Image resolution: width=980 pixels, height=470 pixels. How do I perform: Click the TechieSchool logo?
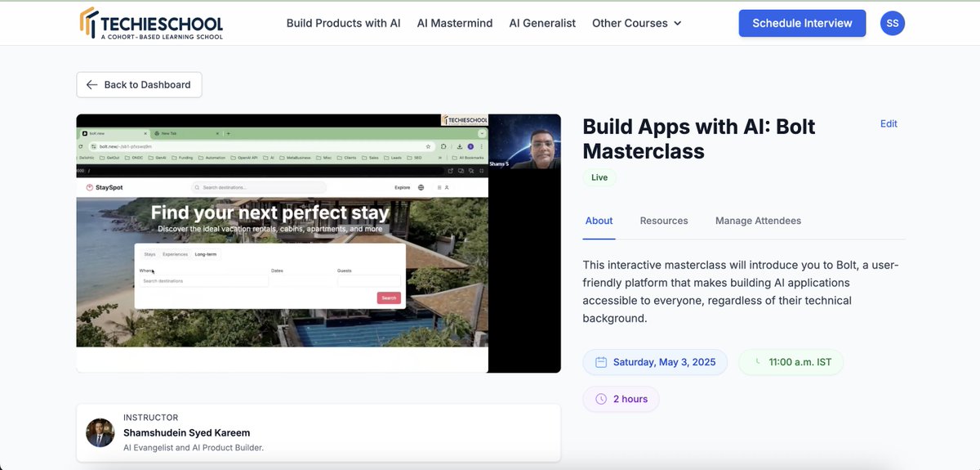pyautogui.click(x=151, y=24)
